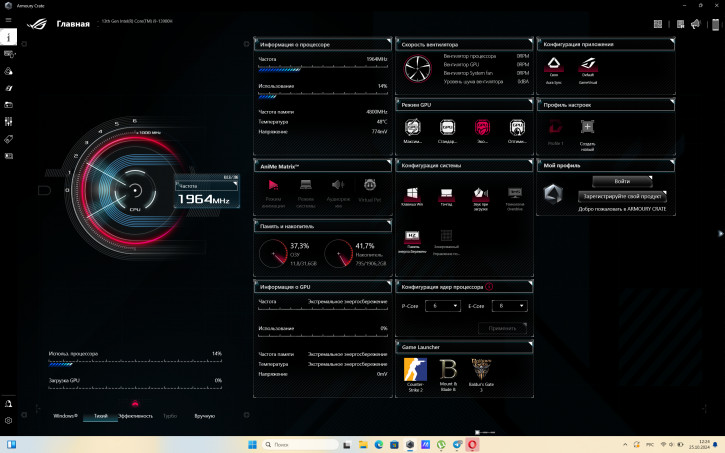Viewport: 725px width, 453px height.
Task: Click the Войти button
Action: [622, 181]
